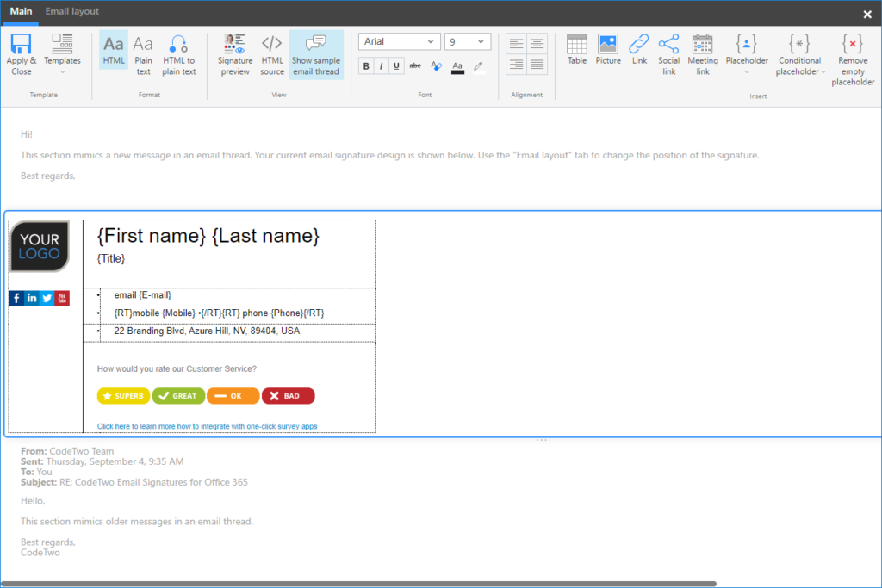This screenshot has width=882, height=588.
Task: Insert a Meeting link
Action: [x=703, y=52]
